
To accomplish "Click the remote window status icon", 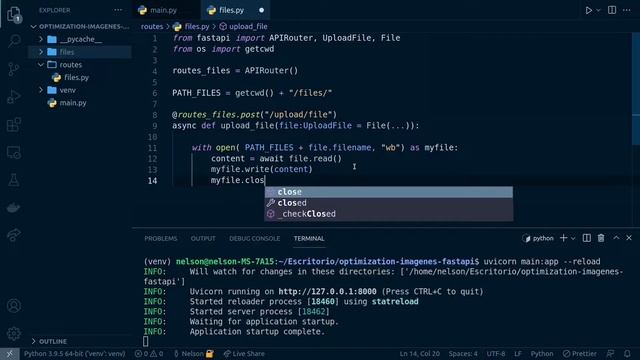I will pos(9,354).
